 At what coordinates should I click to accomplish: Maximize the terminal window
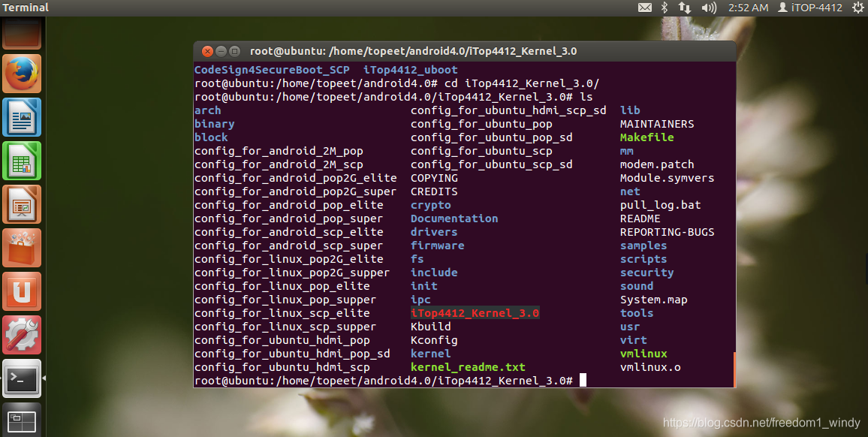point(234,52)
